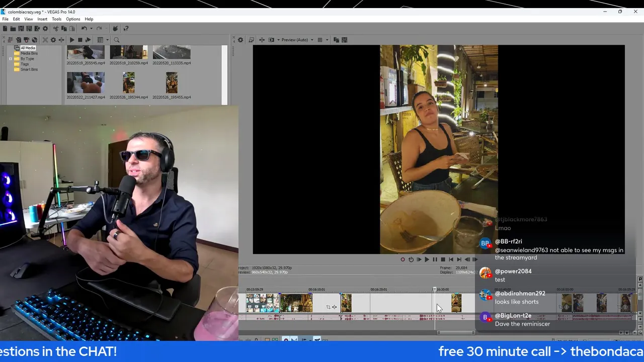Image resolution: width=644 pixels, height=362 pixels.
Task: Pause playback in transport bar
Action: [x=435, y=259]
